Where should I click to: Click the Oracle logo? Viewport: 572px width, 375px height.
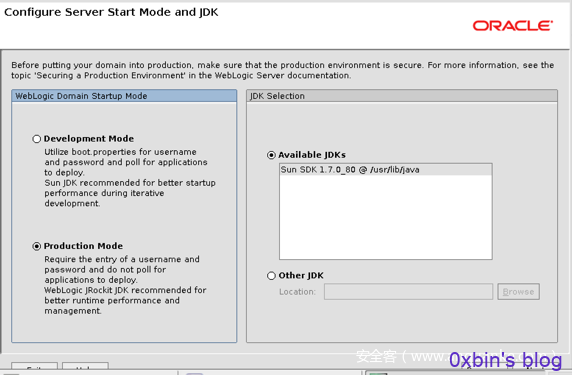click(x=513, y=26)
